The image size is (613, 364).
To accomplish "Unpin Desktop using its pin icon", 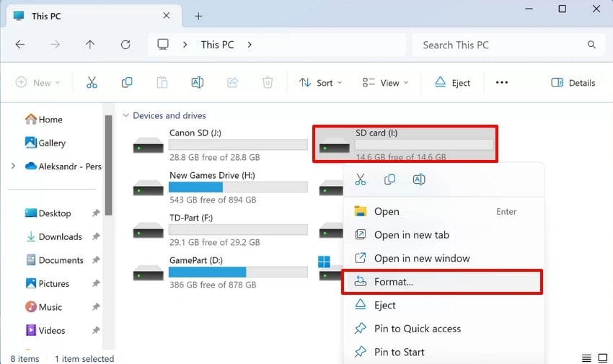I will (x=95, y=213).
